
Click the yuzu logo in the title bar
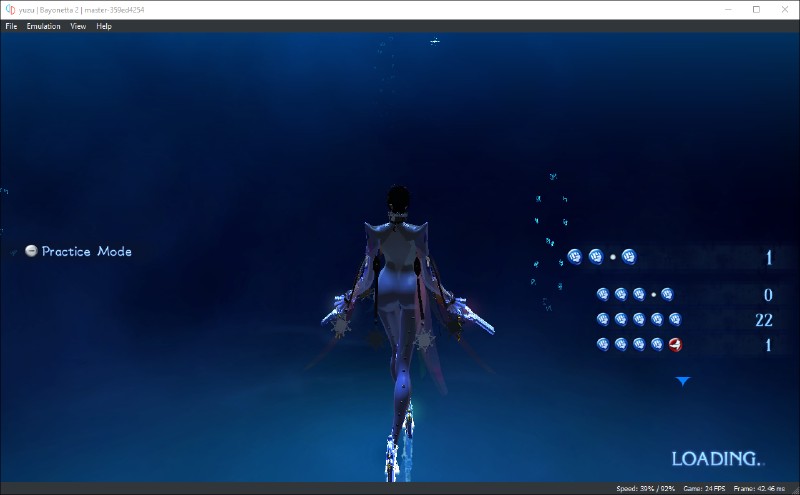(x=10, y=10)
